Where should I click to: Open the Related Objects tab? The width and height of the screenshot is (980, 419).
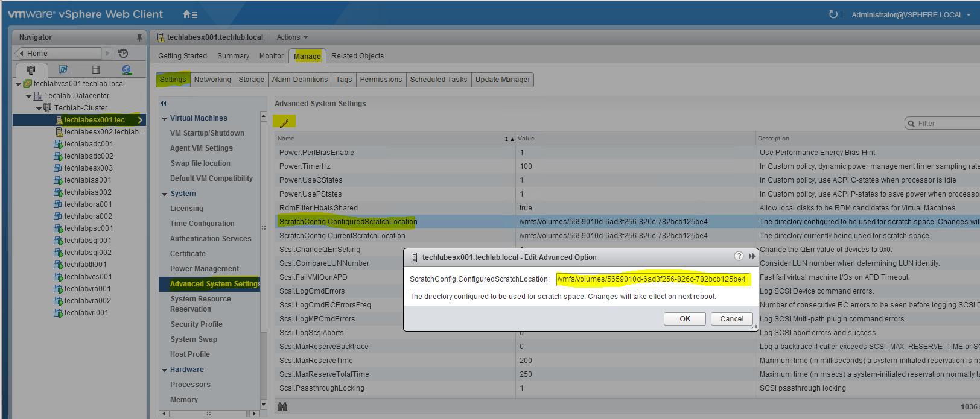[357, 56]
